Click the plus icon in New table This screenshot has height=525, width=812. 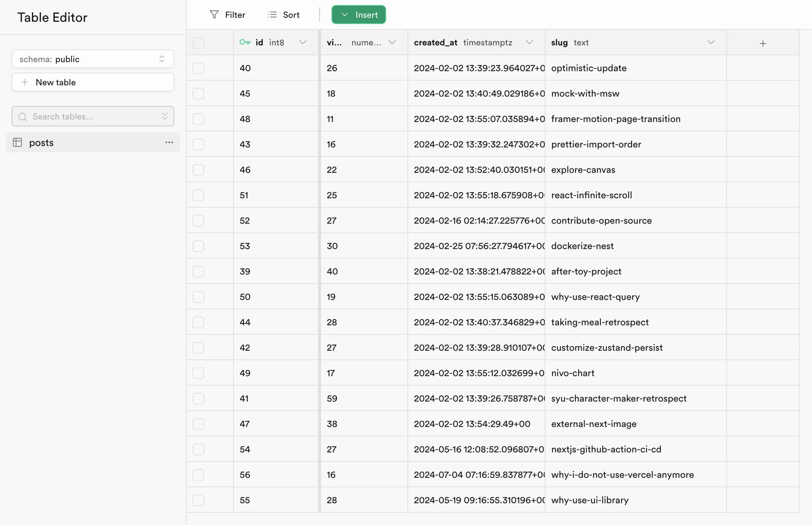click(25, 82)
